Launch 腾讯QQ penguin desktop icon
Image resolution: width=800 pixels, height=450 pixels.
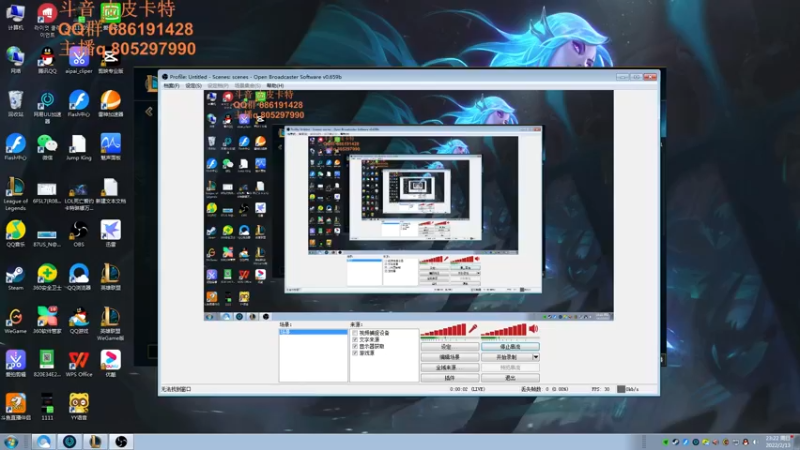(x=47, y=60)
